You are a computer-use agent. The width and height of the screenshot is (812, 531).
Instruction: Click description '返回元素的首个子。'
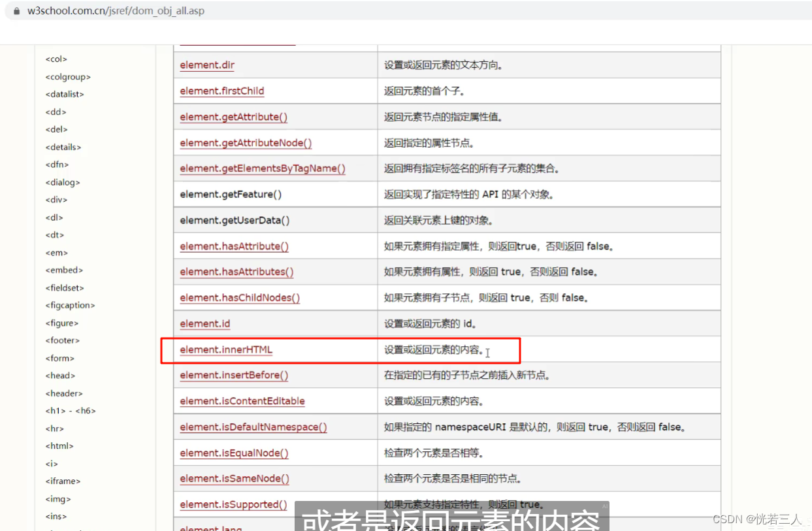tap(425, 91)
